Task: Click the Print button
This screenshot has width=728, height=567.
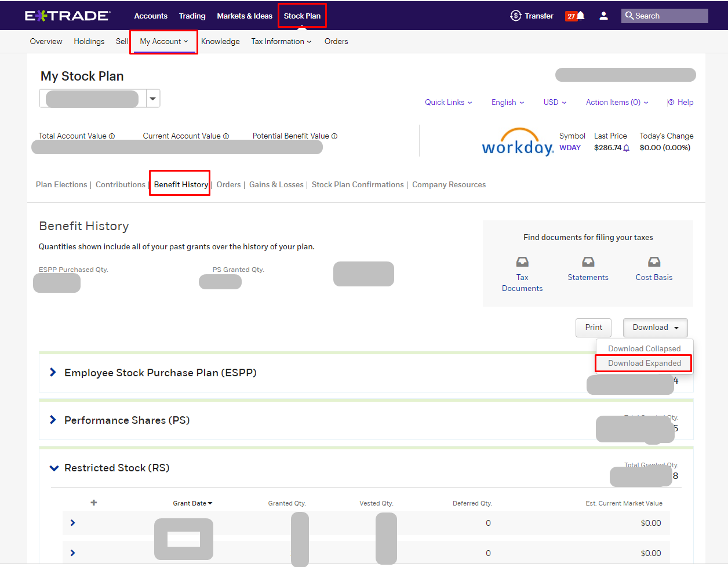Action: (x=594, y=328)
